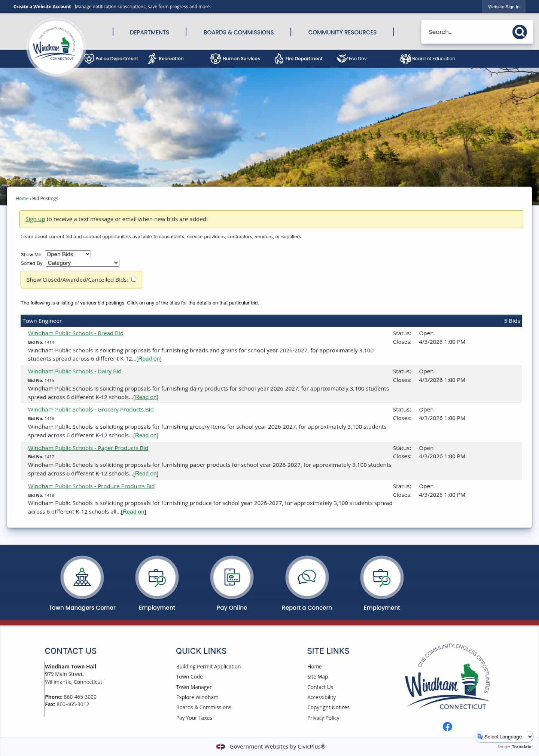
Task: Open the Sorted By Category dropdown
Action: pyautogui.click(x=82, y=263)
